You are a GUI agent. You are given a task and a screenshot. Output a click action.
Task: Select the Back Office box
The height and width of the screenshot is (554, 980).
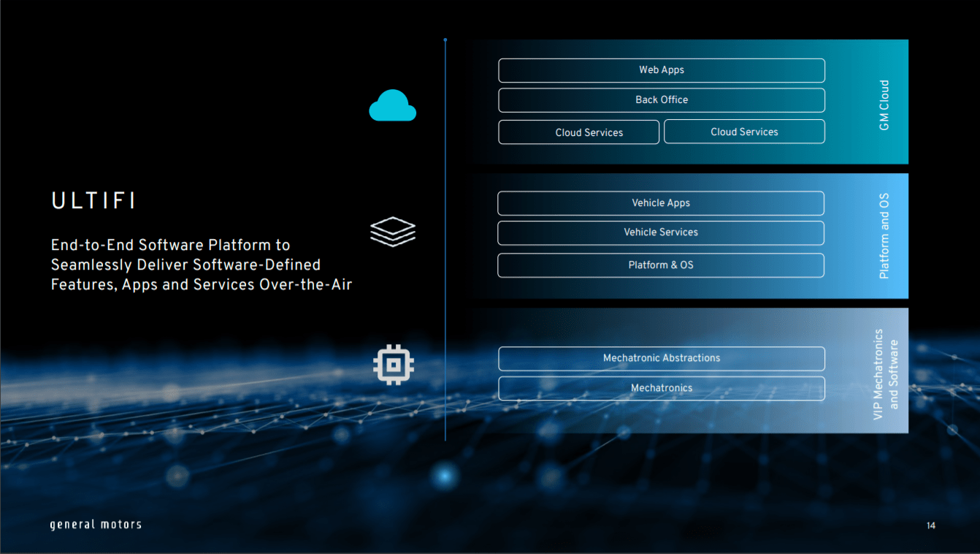[662, 100]
